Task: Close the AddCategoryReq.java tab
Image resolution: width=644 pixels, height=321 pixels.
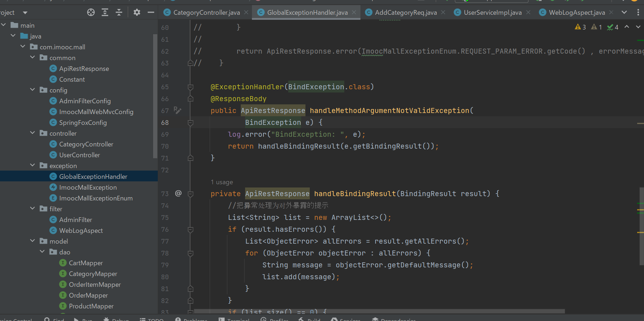Action: tap(443, 13)
